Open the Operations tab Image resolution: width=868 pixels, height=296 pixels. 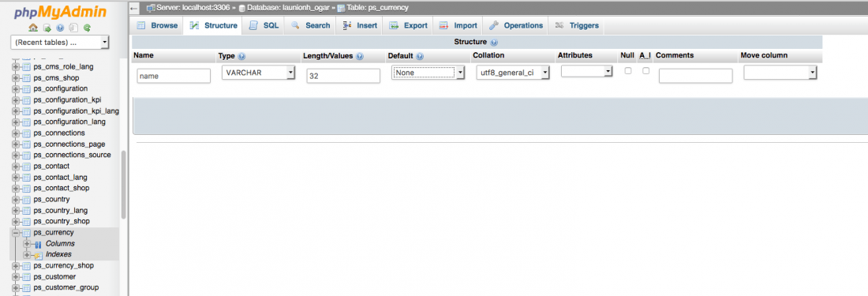pos(516,25)
